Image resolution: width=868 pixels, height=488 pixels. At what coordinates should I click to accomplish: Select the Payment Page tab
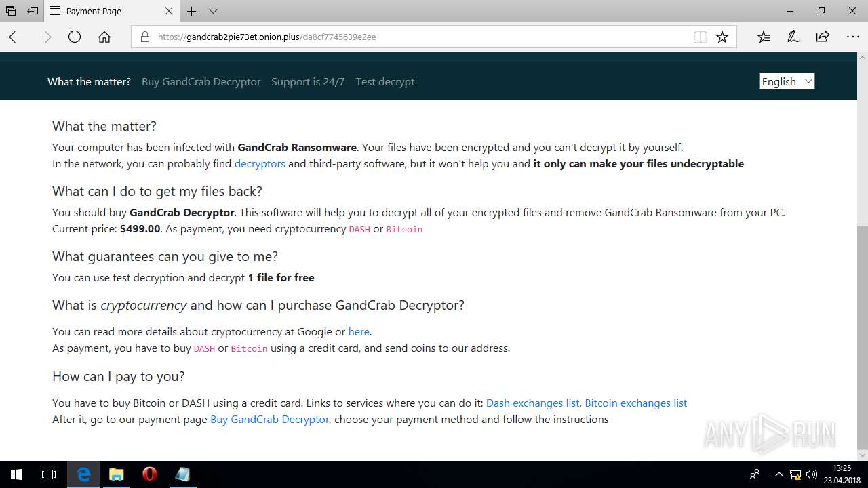pos(112,11)
